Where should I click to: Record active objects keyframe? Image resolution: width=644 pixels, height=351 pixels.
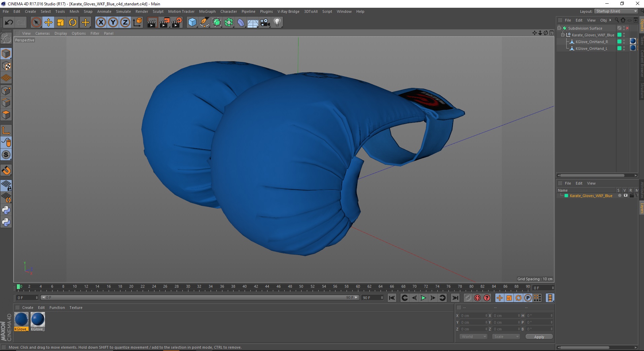pyautogui.click(x=468, y=298)
